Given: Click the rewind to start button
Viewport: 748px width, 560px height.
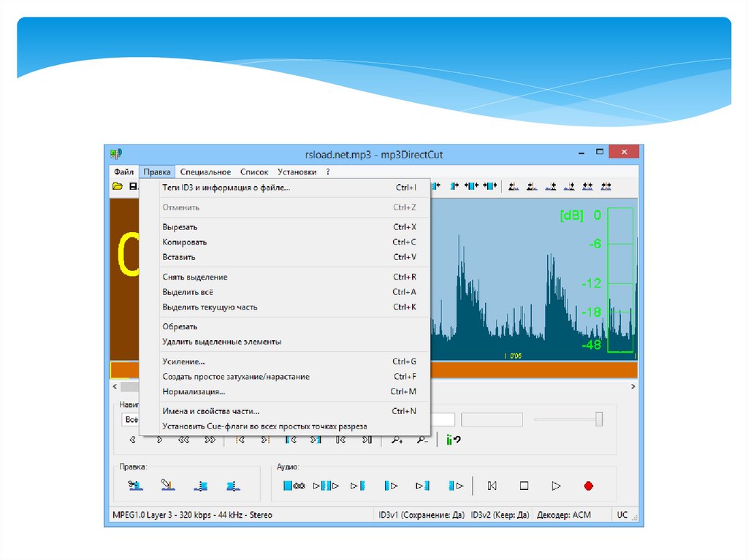Looking at the screenshot, I should point(492,486).
